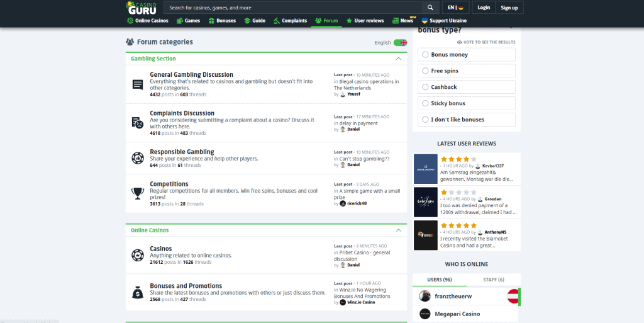644x323 pixels.
Task: Click the Bonuses and Promotions money bag icon
Action: (x=138, y=293)
